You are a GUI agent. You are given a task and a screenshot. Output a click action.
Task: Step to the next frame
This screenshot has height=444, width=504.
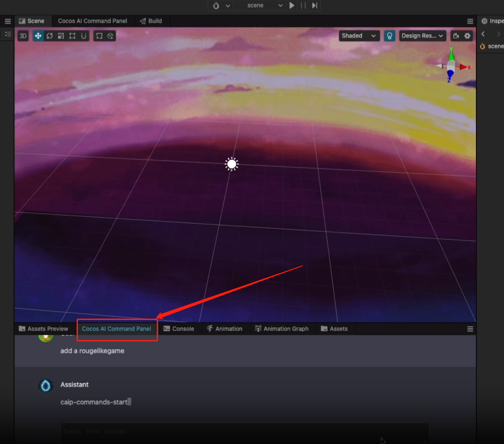[x=315, y=5]
